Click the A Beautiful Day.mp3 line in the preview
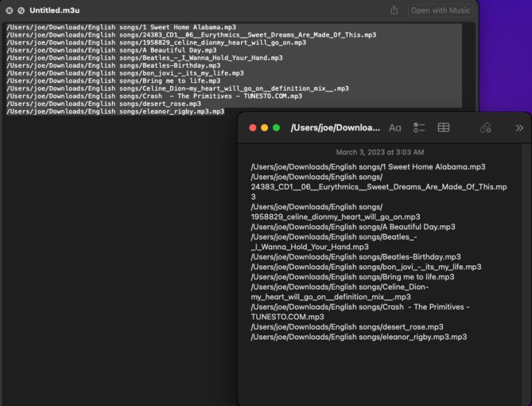The height and width of the screenshot is (406, 532). (111, 50)
